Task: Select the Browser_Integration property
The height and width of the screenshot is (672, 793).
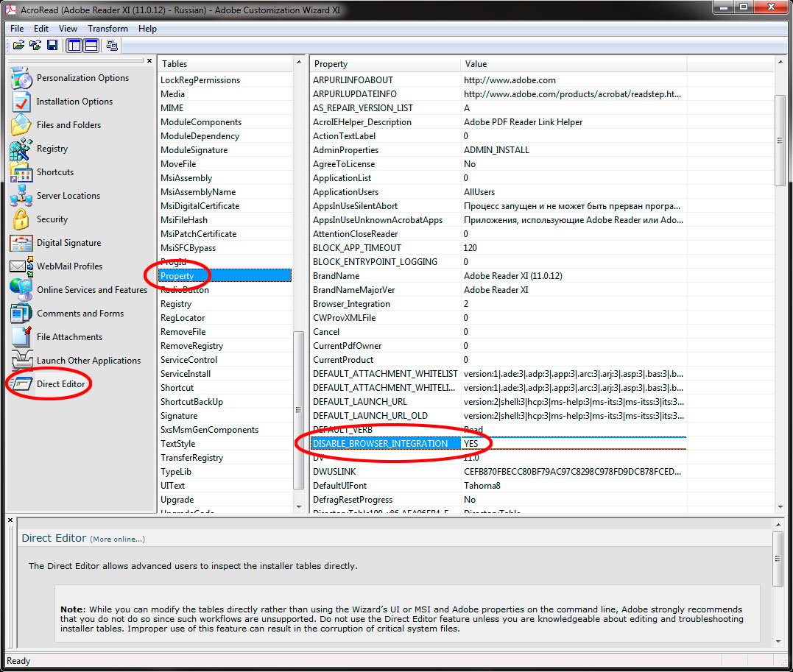Action: click(351, 304)
